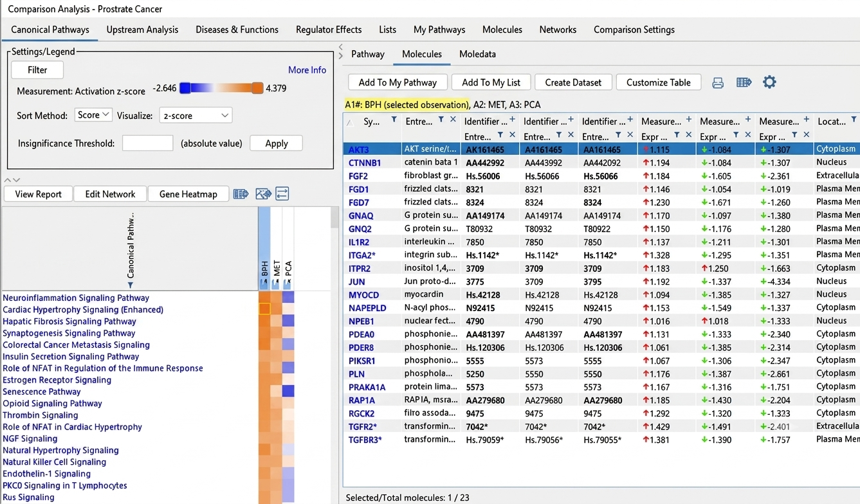Screen dimensions: 860x504
Task: Click the Create Dataset button
Action: (573, 82)
